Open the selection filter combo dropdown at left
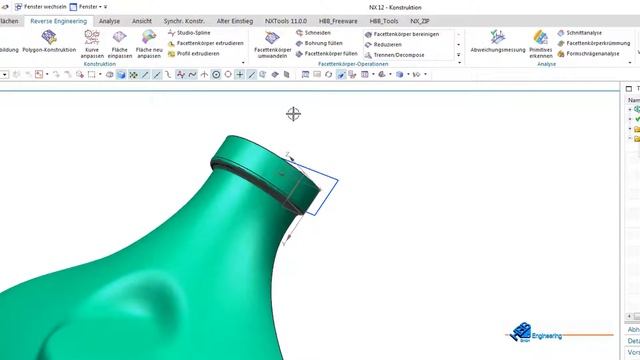640x360 pixels. [x=4, y=74]
